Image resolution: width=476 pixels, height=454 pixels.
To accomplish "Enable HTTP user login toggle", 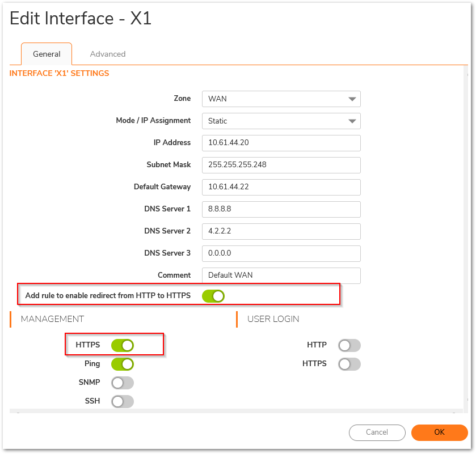I will tap(349, 345).
